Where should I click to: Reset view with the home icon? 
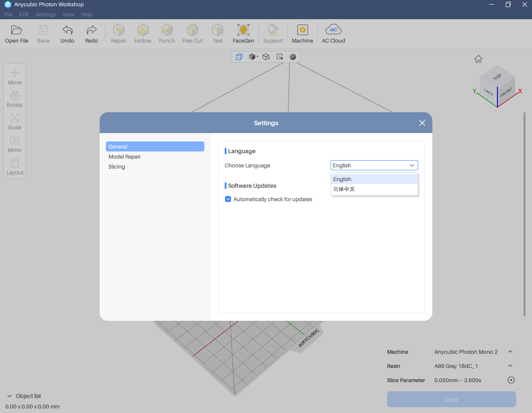tap(478, 59)
